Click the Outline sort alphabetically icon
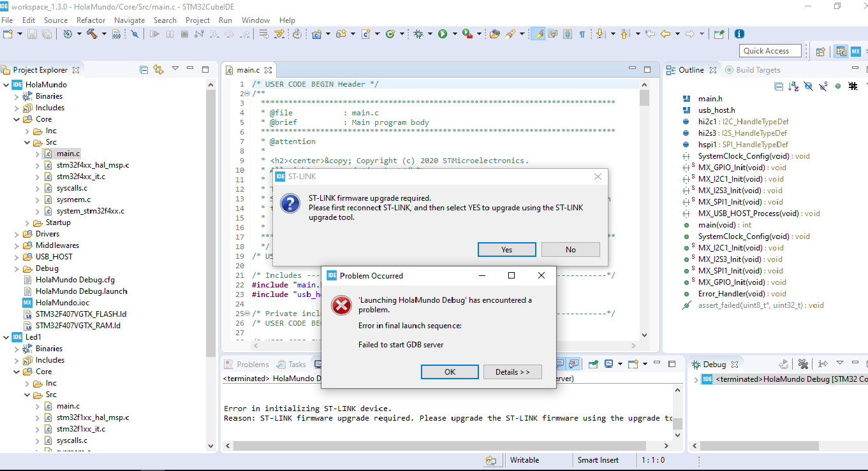 tap(793, 86)
